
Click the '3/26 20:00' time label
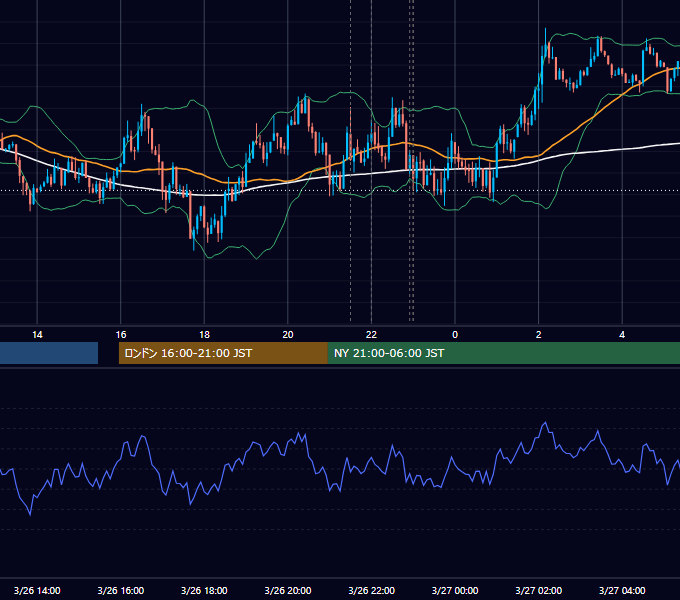pos(288,590)
